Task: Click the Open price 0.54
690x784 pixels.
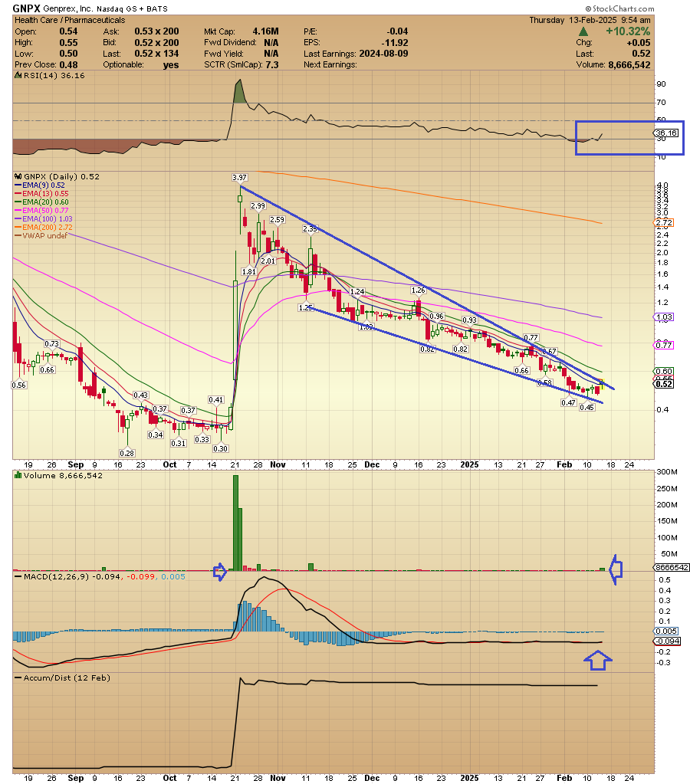Action: pyautogui.click(x=68, y=31)
